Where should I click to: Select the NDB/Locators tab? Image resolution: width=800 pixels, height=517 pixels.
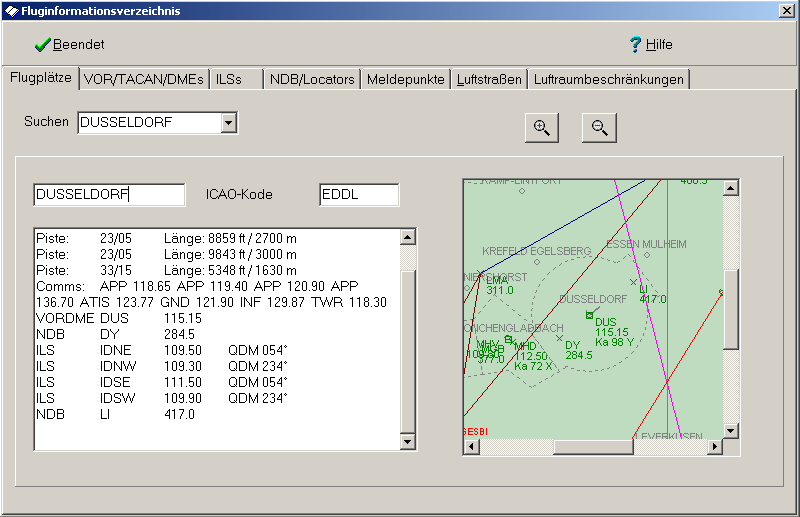tap(312, 80)
